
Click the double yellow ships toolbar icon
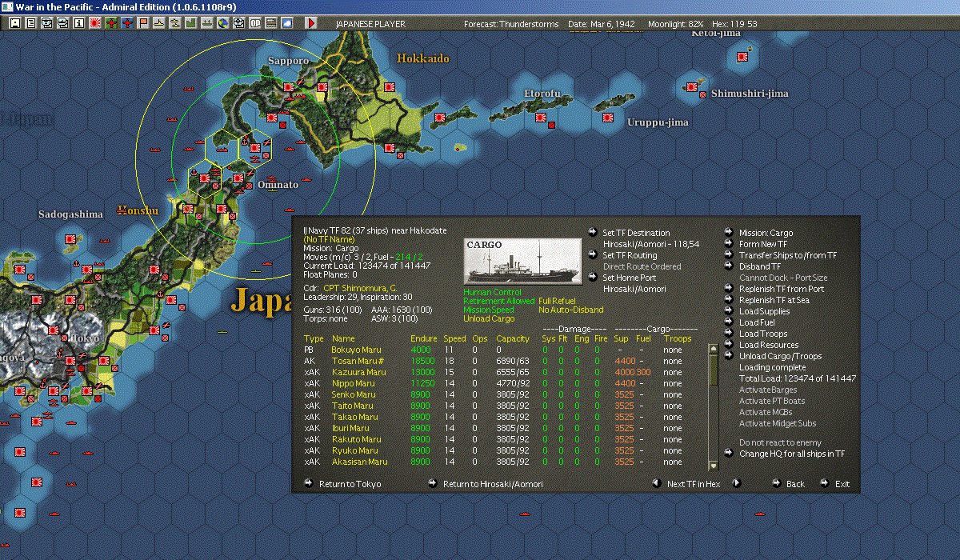(x=174, y=23)
